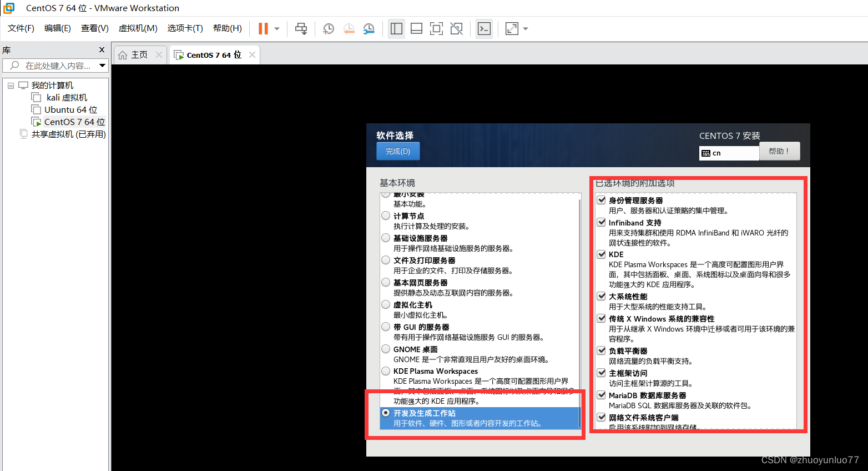Take a snapshot using the clock-plus icon
This screenshot has width=868, height=471.
329,28
